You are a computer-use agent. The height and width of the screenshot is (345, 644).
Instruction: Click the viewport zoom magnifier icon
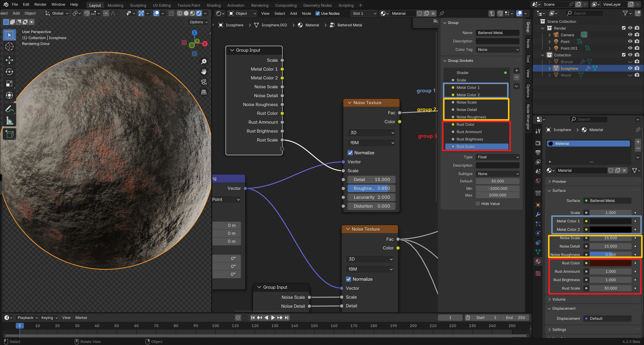(x=204, y=62)
